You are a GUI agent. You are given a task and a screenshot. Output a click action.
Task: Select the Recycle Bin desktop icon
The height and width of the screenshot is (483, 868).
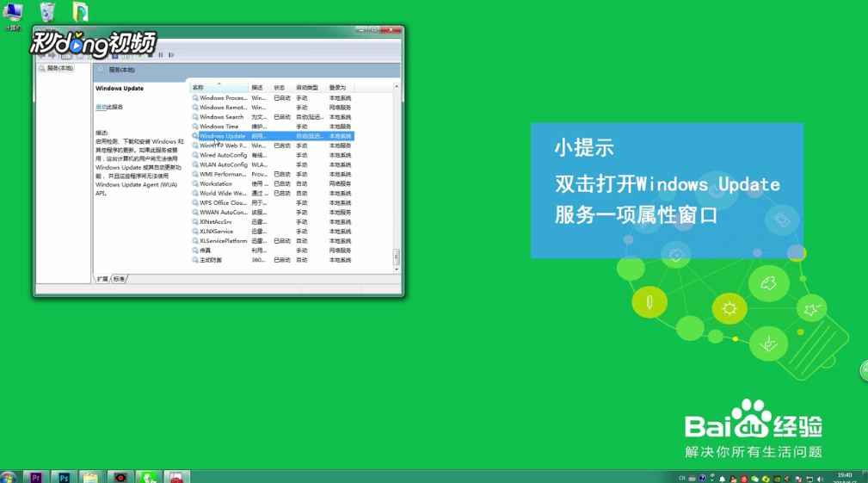(47, 12)
